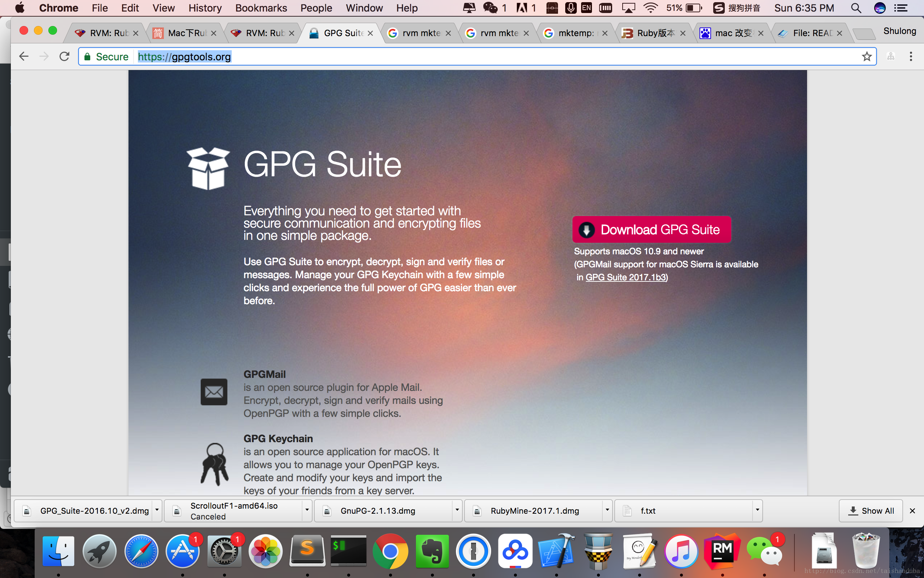Close the downloads bar
This screenshot has width=924, height=578.
click(x=912, y=511)
